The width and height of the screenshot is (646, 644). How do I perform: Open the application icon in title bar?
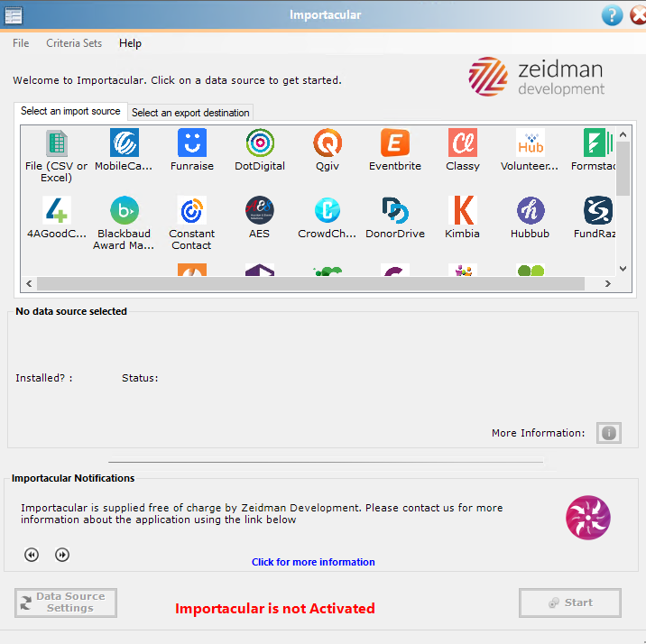coord(14,15)
